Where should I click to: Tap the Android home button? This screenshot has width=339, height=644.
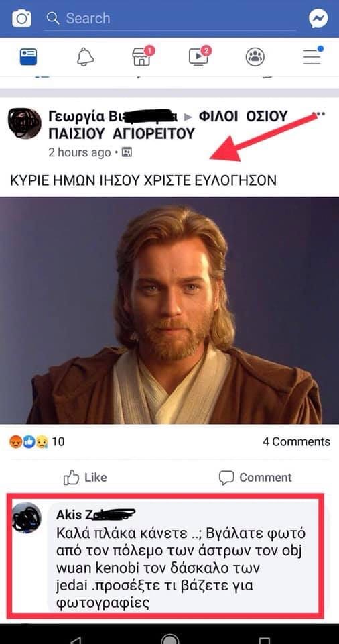click(x=170, y=640)
